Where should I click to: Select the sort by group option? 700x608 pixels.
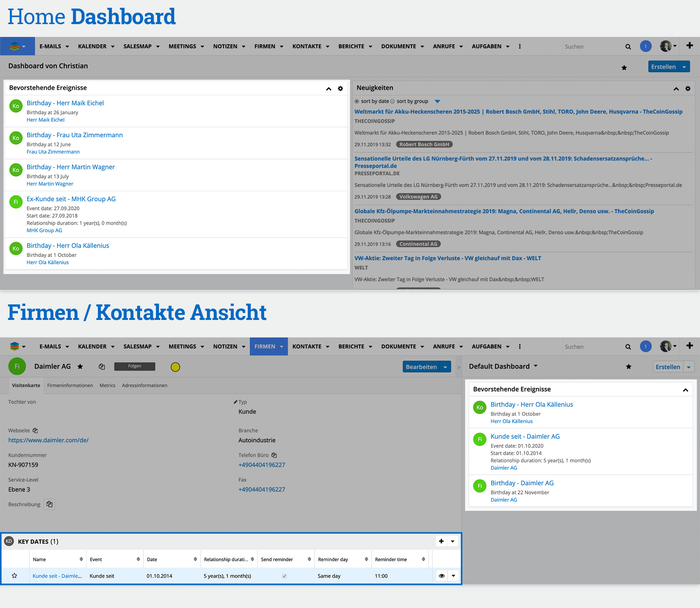(x=393, y=101)
